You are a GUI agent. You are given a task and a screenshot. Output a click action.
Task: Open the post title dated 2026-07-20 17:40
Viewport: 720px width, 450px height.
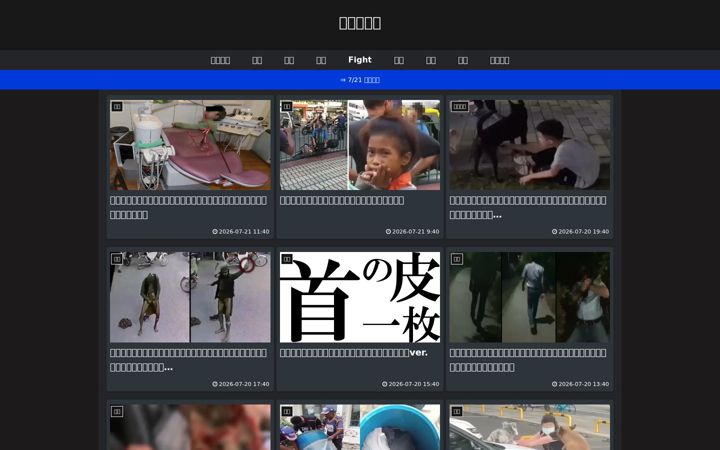[188, 360]
